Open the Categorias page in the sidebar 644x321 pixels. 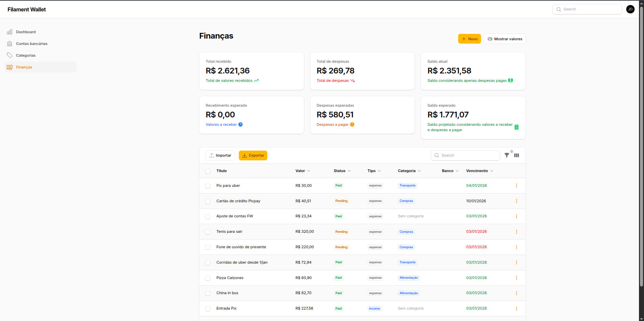pos(26,55)
